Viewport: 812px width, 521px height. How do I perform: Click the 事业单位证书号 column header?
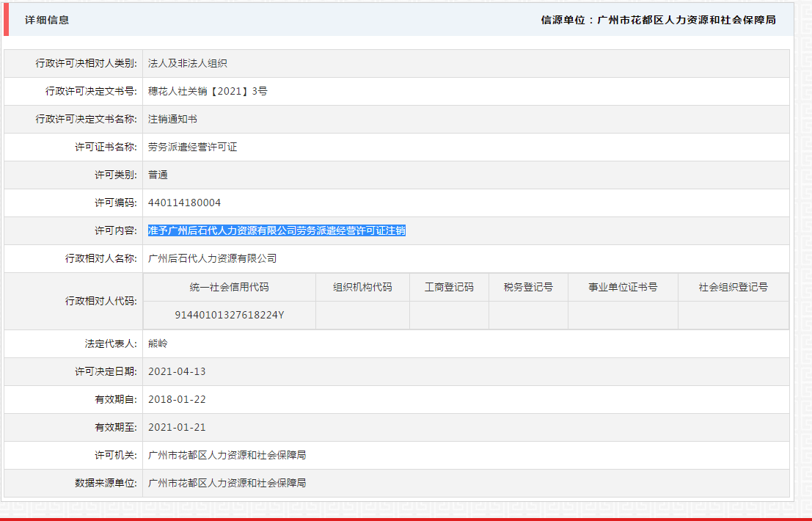[623, 288]
